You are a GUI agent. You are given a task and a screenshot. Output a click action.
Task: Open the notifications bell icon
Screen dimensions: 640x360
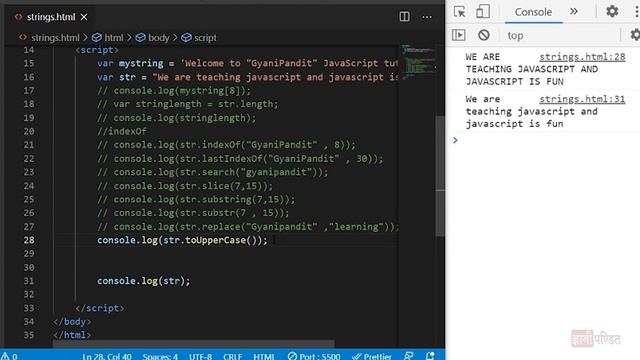click(x=430, y=356)
